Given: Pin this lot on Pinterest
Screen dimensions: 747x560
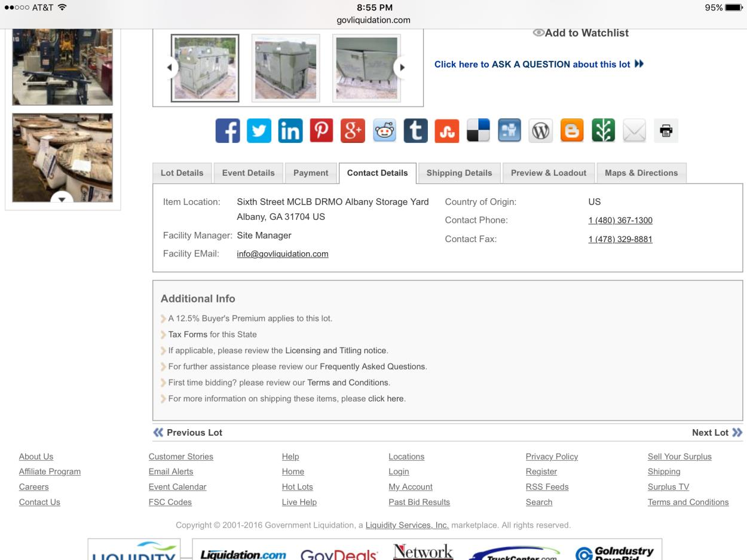Looking at the screenshot, I should tap(322, 131).
